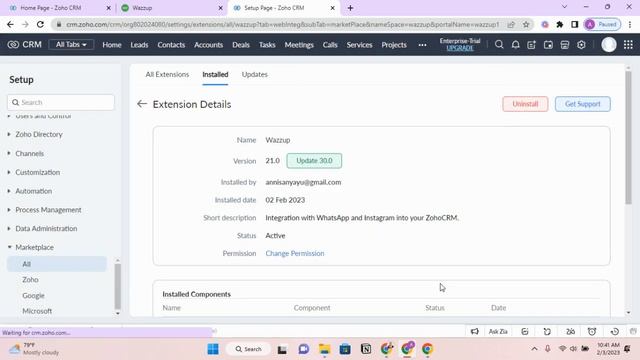640x360 pixels.
Task: Open the Setup gear icon
Action: pos(581,45)
